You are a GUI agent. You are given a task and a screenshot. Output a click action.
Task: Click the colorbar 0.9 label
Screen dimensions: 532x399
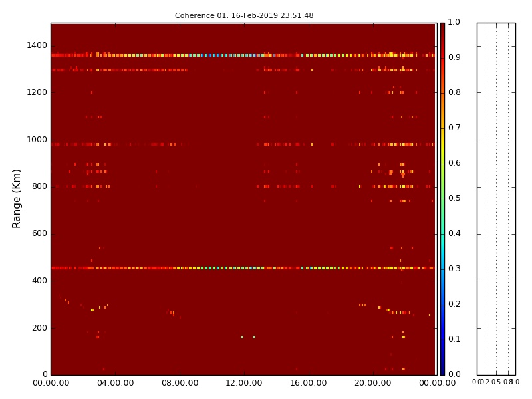(454, 57)
